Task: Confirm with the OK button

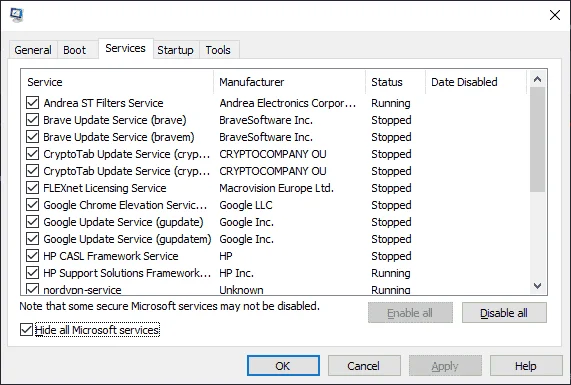Action: pyautogui.click(x=283, y=366)
